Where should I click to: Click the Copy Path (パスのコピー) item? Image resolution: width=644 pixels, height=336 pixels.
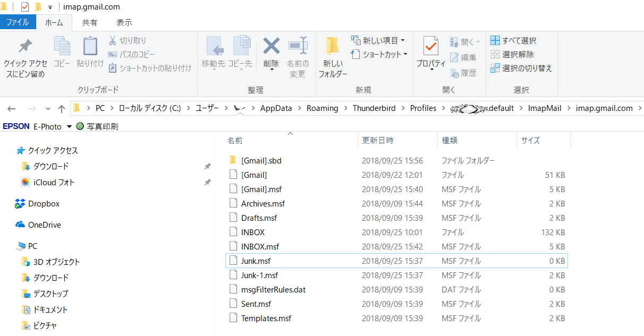131,54
